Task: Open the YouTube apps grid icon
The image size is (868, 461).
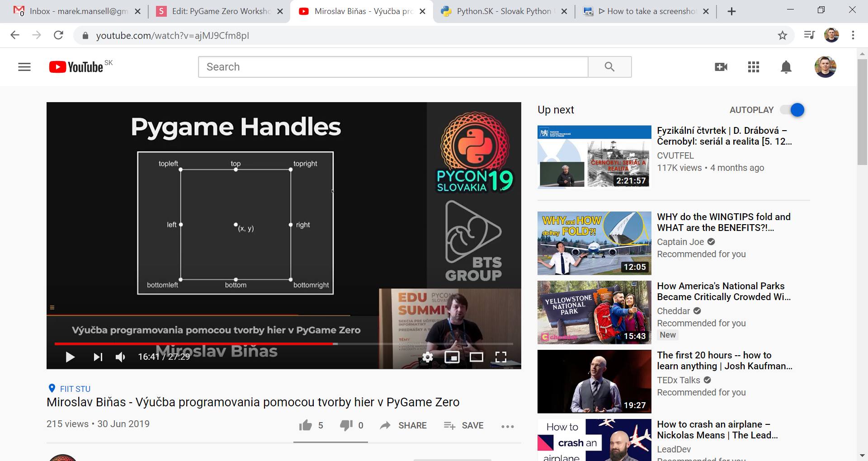Action: click(754, 67)
